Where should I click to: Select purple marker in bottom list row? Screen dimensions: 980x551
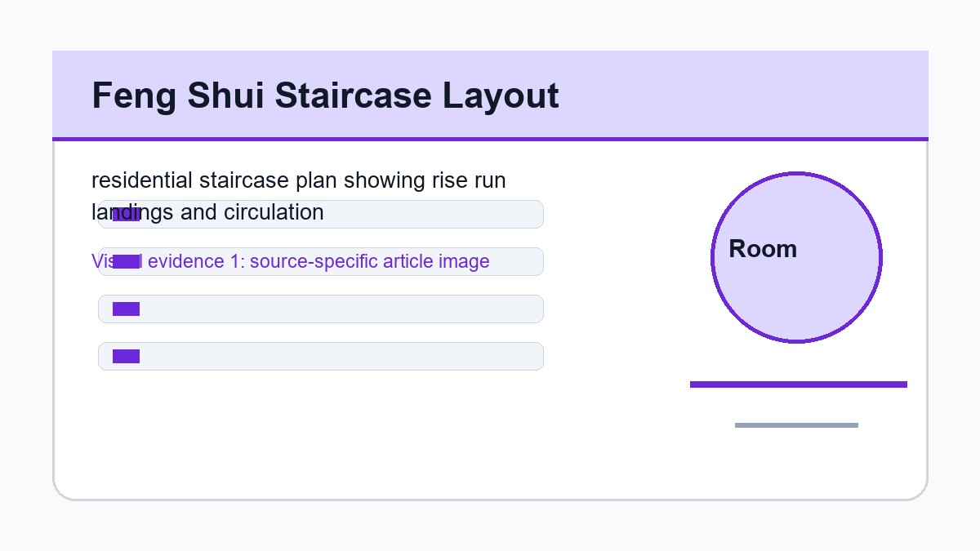pyautogui.click(x=126, y=356)
